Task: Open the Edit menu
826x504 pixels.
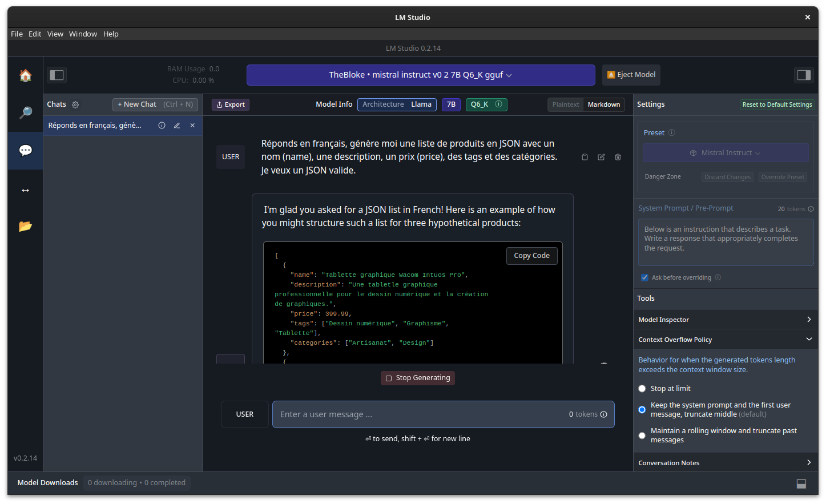Action: 35,34
